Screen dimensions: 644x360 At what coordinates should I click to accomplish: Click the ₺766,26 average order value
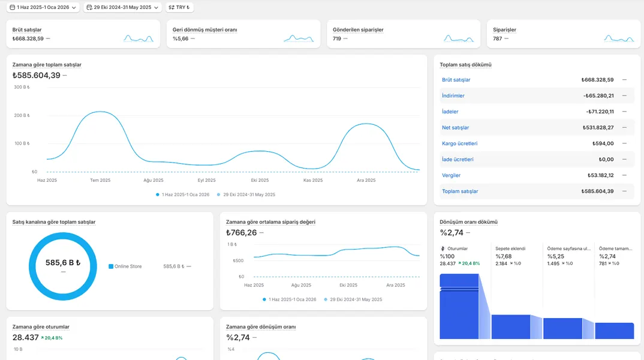tap(242, 233)
